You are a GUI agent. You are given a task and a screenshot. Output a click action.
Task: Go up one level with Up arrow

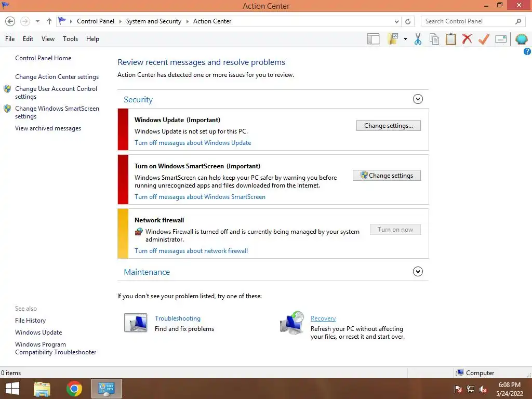49,21
